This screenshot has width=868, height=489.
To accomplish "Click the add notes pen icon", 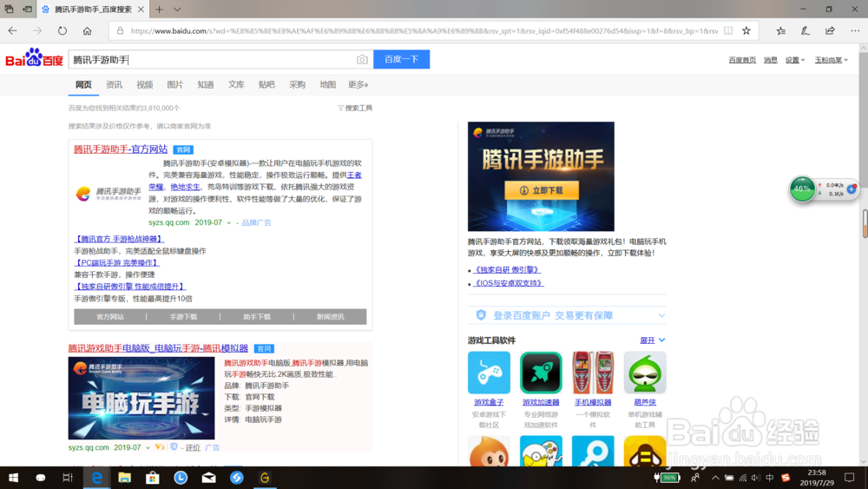I will click(805, 31).
